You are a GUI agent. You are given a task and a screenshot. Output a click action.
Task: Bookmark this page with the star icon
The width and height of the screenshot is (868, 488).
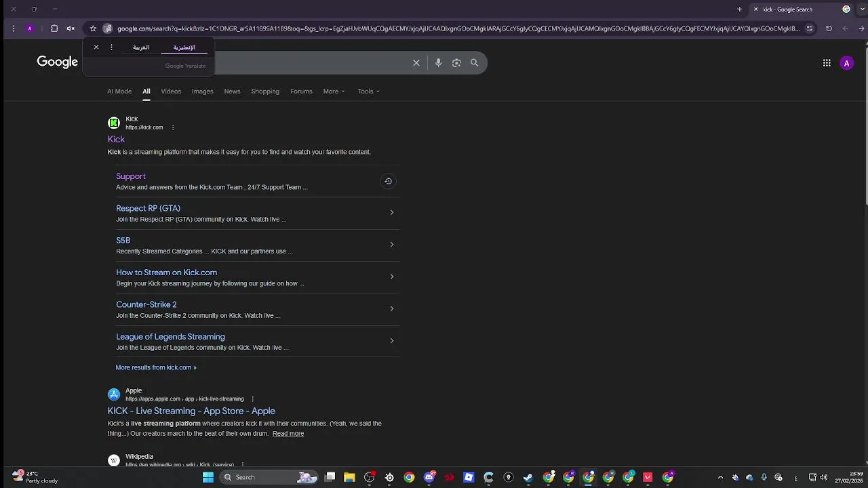tap(93, 28)
